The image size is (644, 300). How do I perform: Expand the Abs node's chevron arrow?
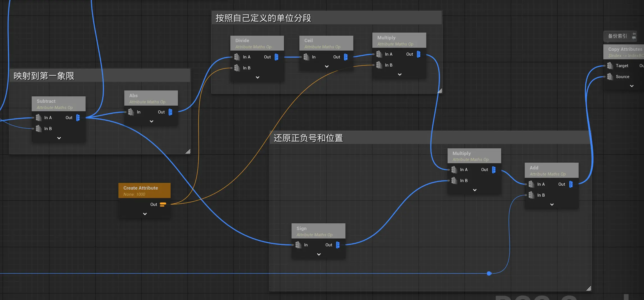point(151,122)
